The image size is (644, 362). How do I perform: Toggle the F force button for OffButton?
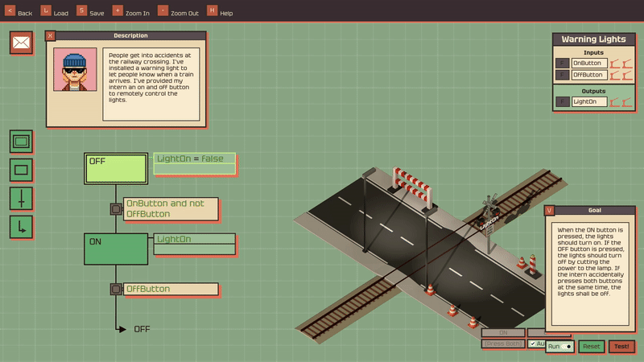pos(562,75)
